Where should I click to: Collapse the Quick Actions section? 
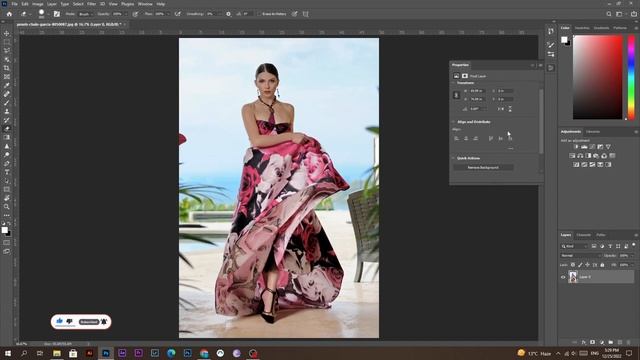453,158
